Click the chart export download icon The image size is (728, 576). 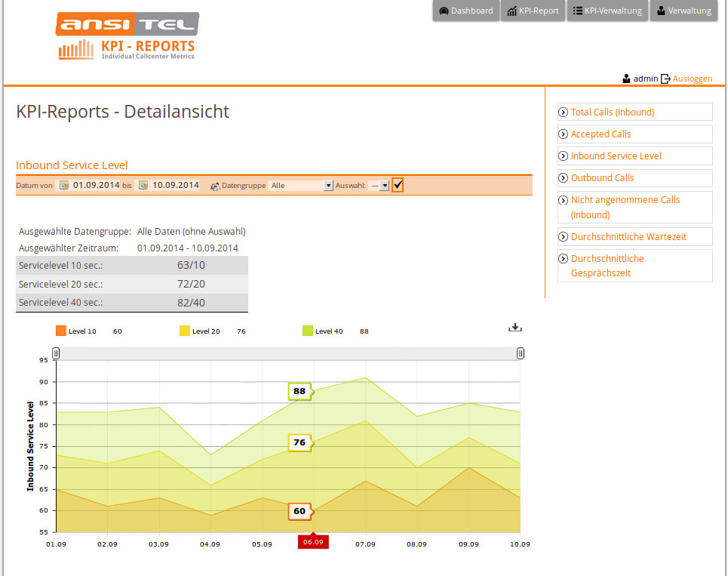point(515,328)
